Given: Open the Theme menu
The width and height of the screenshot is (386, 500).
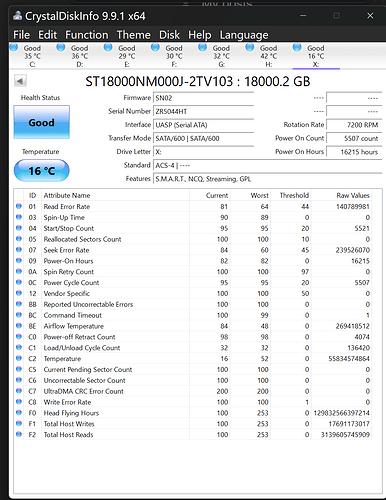Looking at the screenshot, I should coord(133,35).
